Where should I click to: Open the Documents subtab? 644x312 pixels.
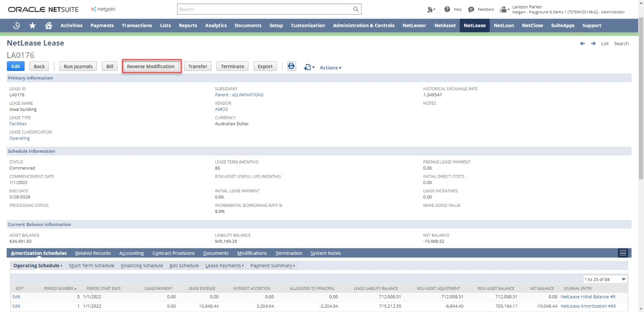coord(216,253)
